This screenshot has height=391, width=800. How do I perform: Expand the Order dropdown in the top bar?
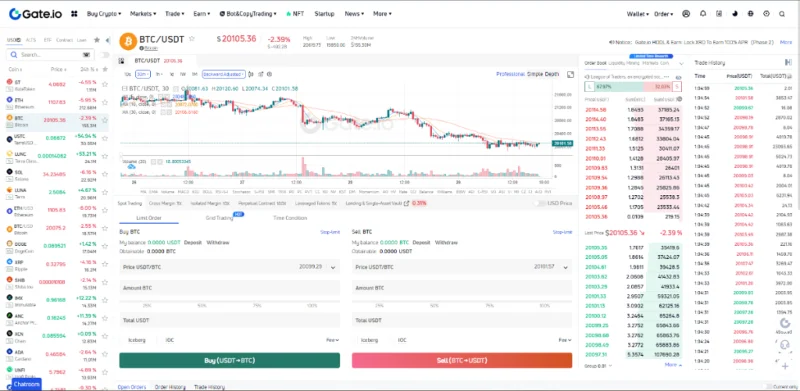664,14
